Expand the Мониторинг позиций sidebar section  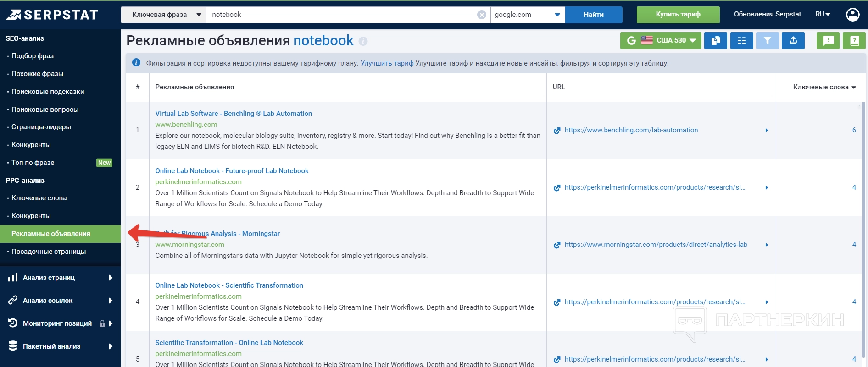point(60,323)
